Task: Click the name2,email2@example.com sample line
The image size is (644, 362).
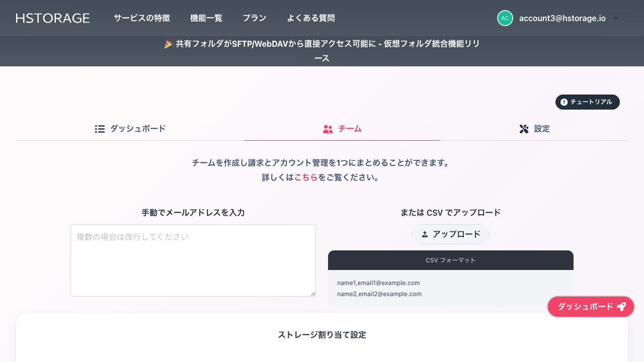Action: pyautogui.click(x=379, y=294)
